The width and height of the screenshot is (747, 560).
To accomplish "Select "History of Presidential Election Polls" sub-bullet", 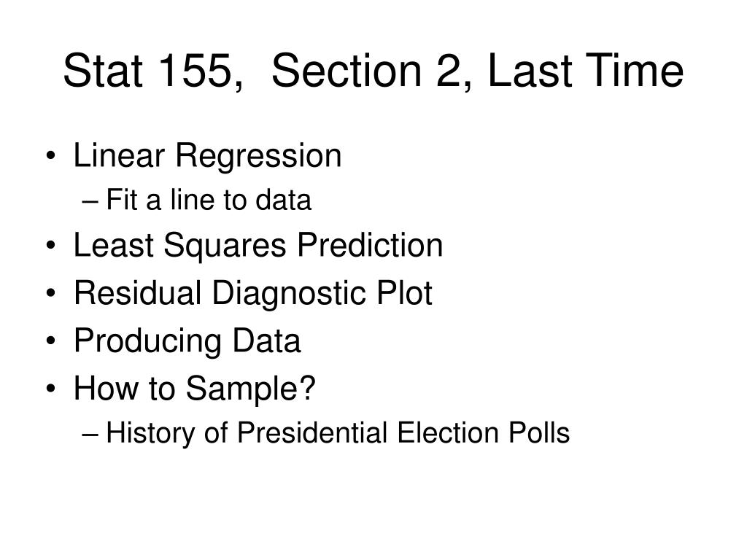I will tap(338, 433).
